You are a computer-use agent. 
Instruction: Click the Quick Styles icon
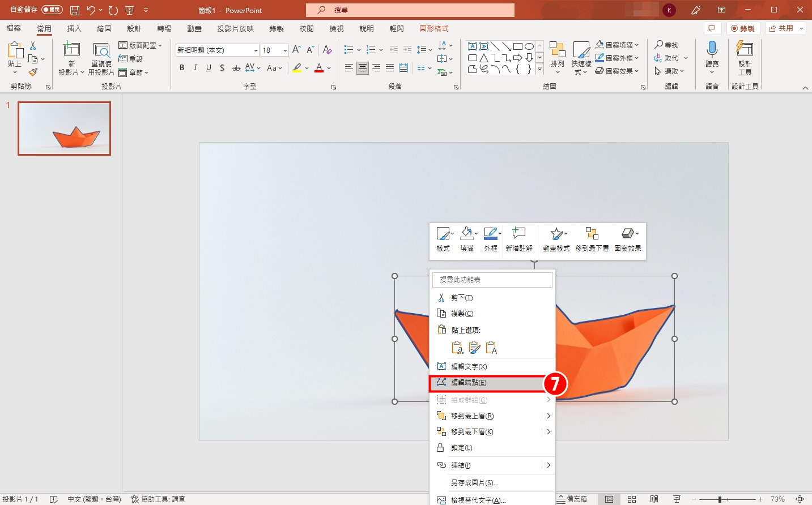point(581,50)
